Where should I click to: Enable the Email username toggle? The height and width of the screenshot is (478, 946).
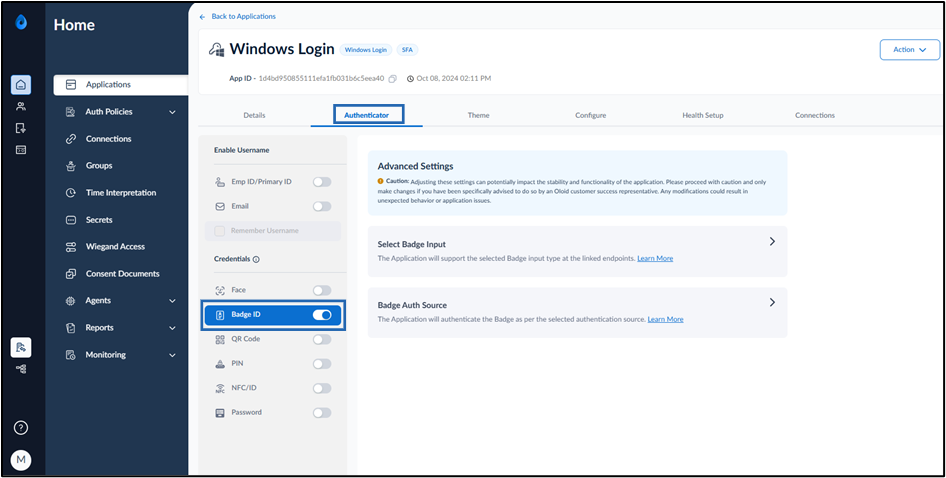coord(322,206)
